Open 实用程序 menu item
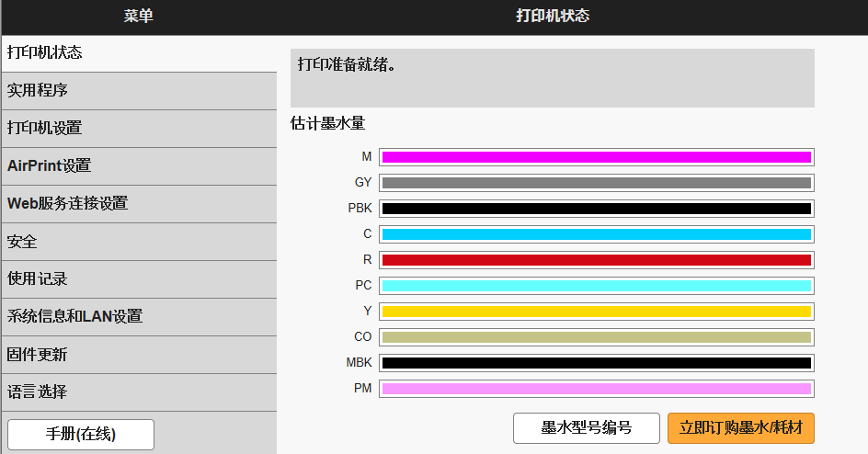This screenshot has height=454, width=868. point(138,91)
